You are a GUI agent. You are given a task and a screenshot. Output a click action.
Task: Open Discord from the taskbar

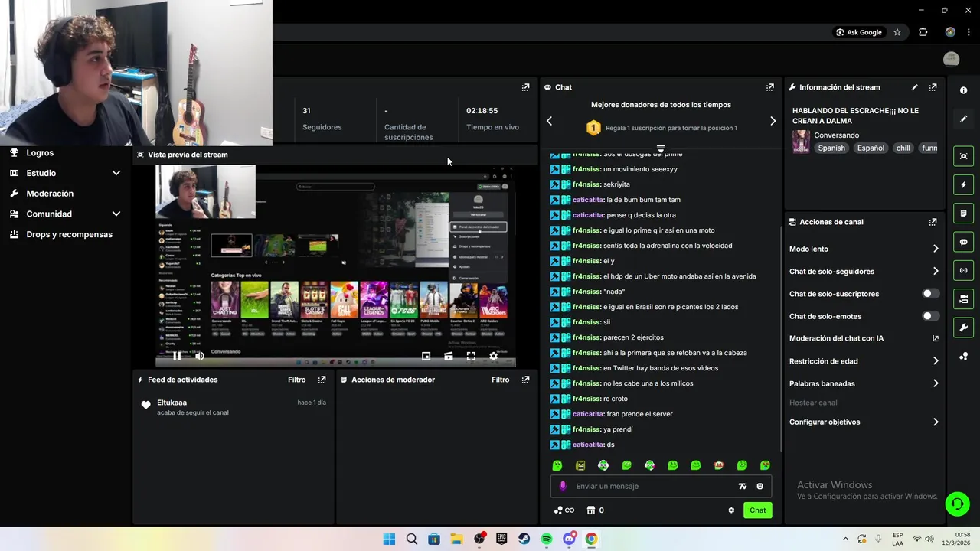point(569,539)
